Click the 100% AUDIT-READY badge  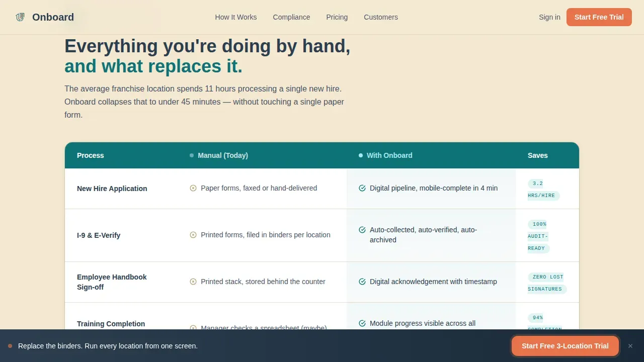click(x=539, y=236)
